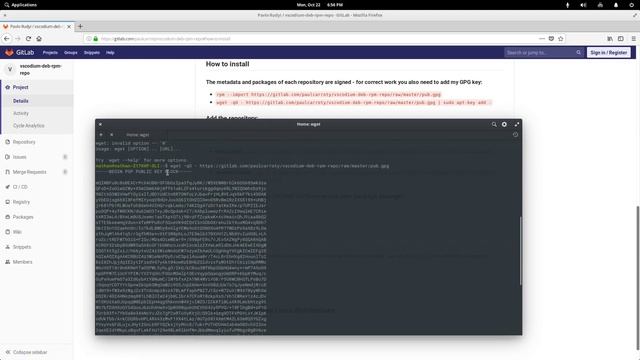Click the Sign in / Register button
The image size is (640, 360).
point(609,53)
